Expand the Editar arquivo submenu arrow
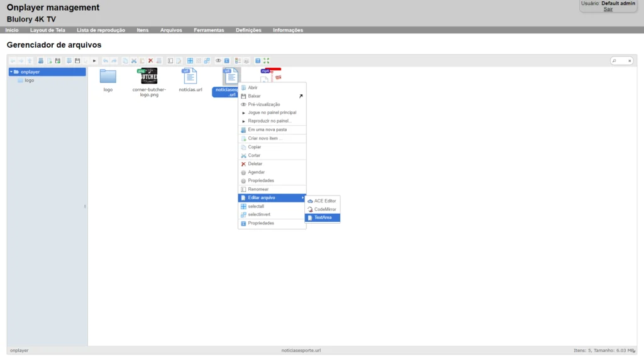Image resolution: width=644 pixels, height=362 pixels. 303,198
